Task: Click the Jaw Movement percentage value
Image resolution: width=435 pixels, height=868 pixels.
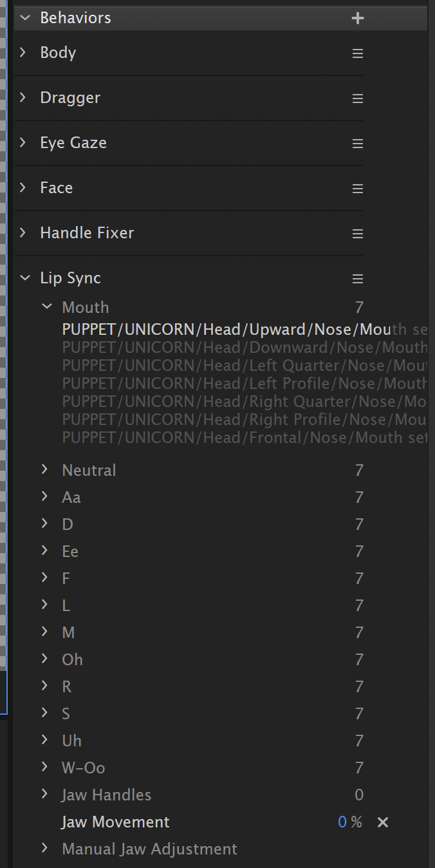Action: click(x=342, y=822)
